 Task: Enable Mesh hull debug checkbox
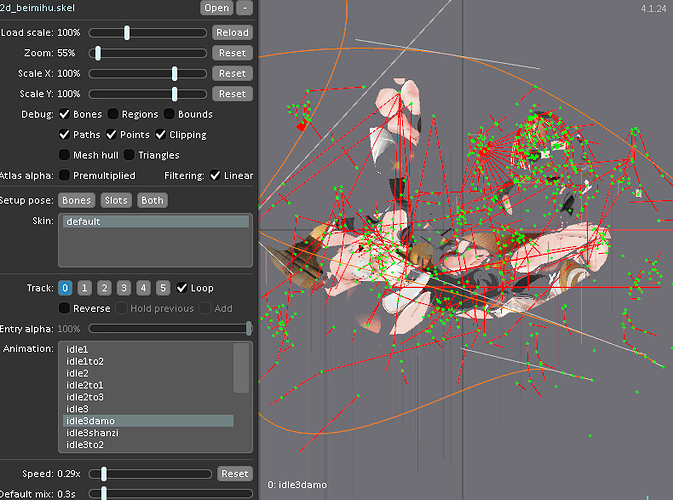[64, 155]
